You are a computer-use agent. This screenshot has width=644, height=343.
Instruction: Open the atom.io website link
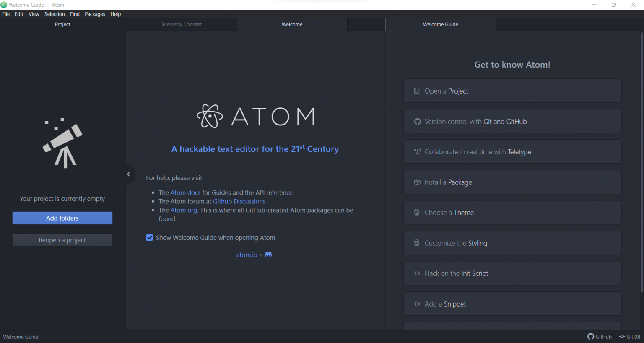247,255
